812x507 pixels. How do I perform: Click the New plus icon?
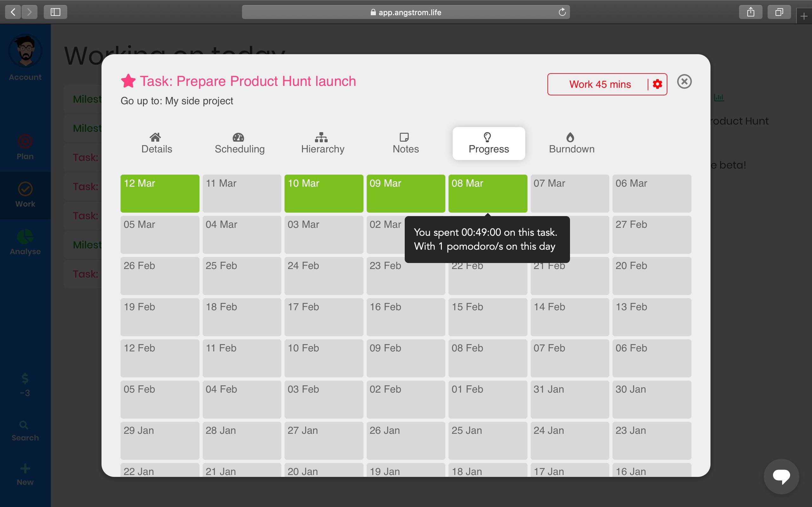(x=25, y=474)
